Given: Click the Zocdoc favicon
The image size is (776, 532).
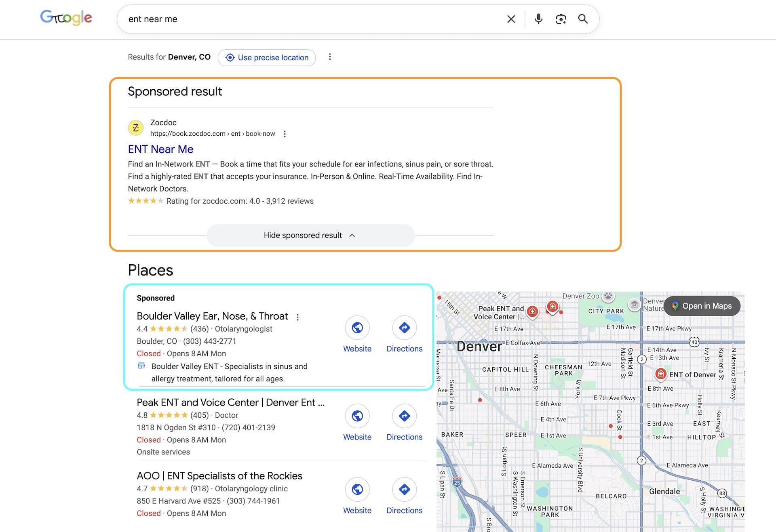Looking at the screenshot, I should [135, 128].
